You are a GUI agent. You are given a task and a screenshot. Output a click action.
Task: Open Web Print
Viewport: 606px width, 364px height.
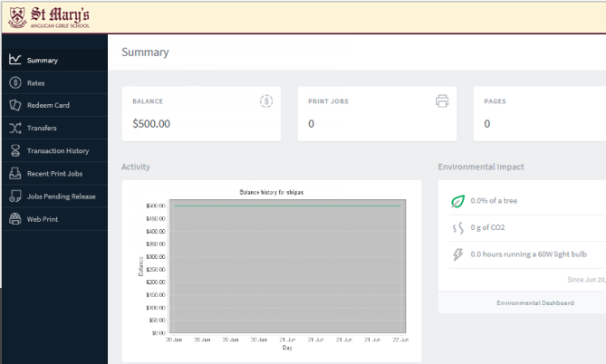pos(55,219)
